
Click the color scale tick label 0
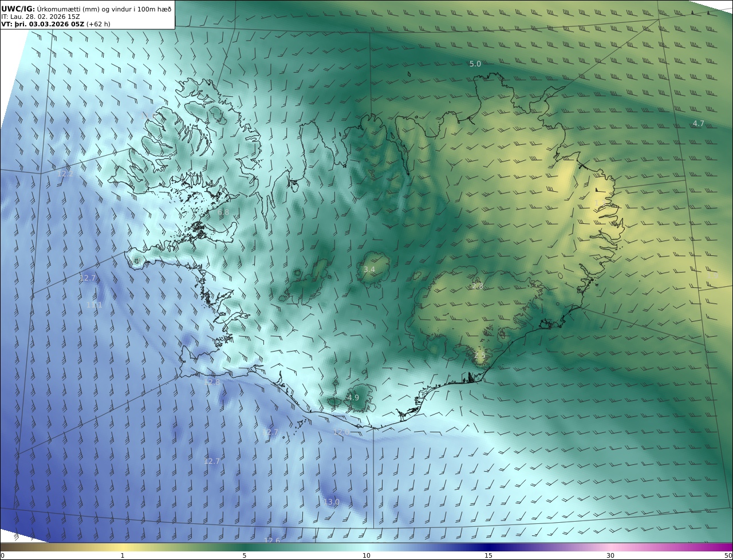click(x=2, y=555)
